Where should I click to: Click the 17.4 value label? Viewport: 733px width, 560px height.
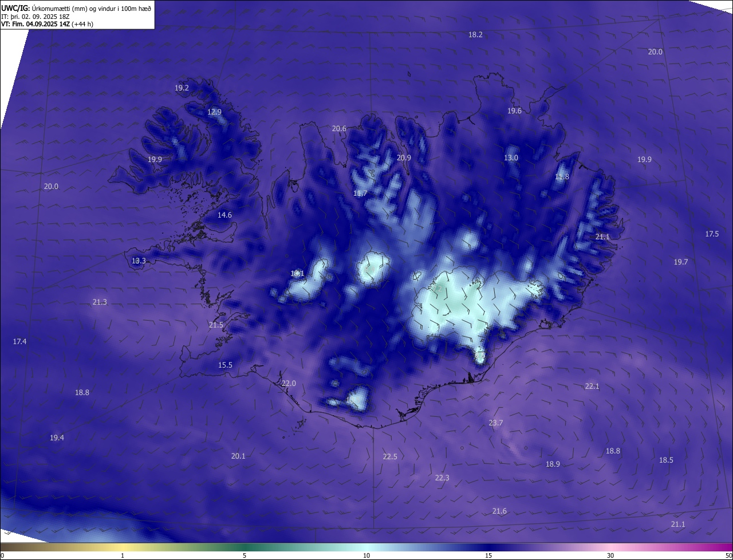[19, 341]
